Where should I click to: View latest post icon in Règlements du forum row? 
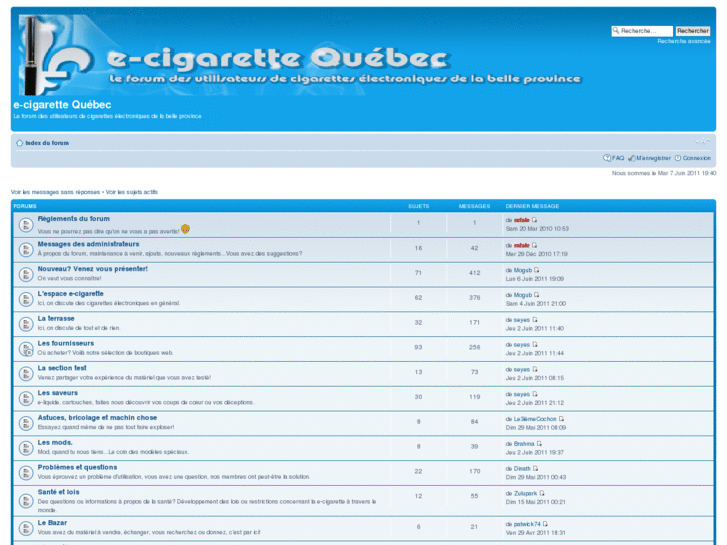tap(534, 220)
